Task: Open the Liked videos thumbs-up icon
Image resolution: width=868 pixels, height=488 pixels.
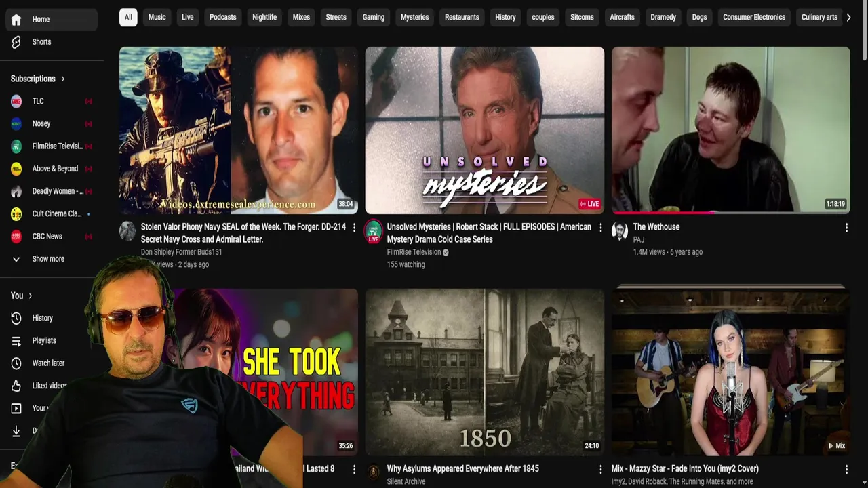Action: [16, 386]
